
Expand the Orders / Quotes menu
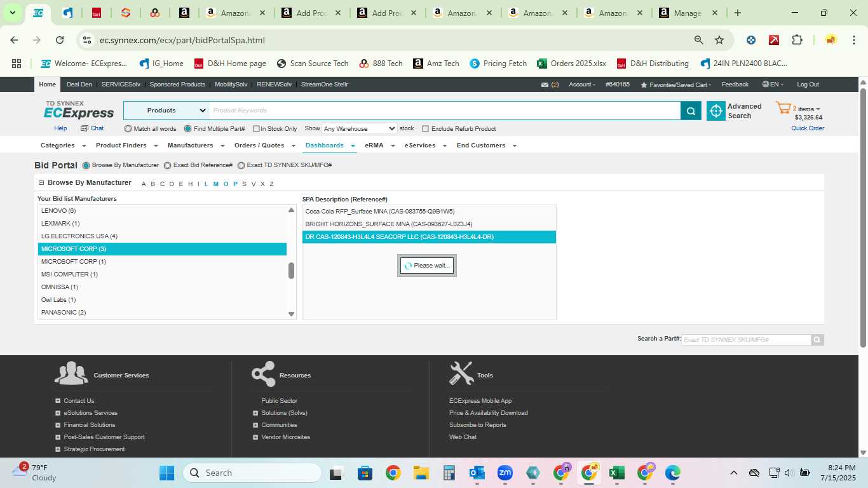[264, 146]
